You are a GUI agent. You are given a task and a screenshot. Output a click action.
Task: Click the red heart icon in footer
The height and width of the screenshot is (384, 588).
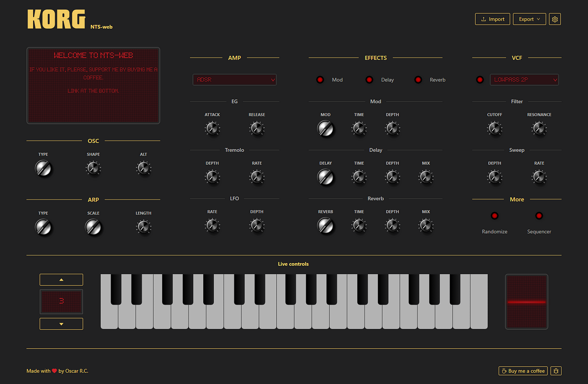[x=54, y=371]
